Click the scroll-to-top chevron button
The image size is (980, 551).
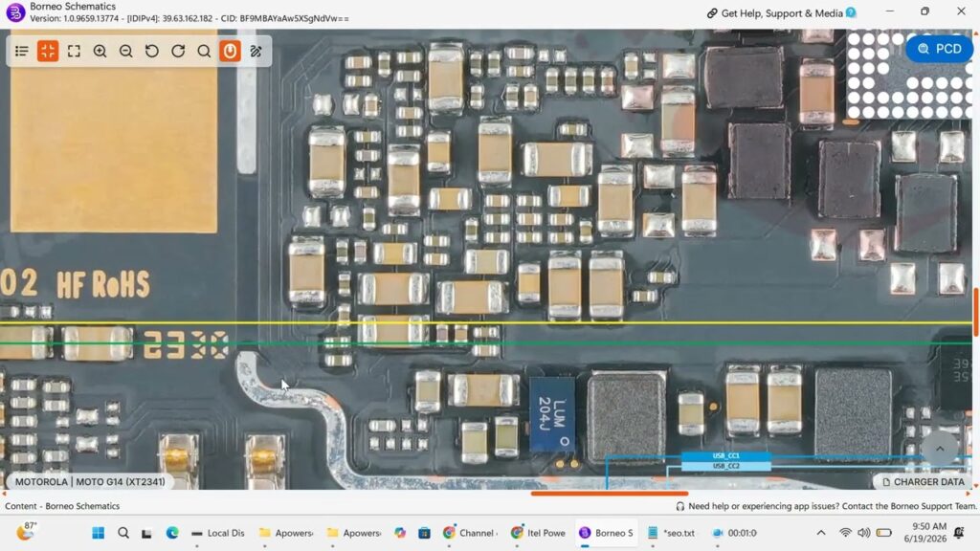pos(940,449)
